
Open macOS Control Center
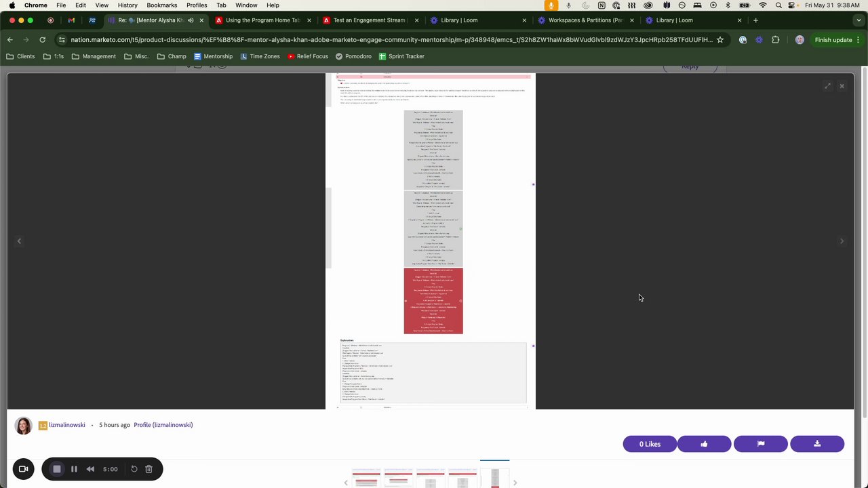click(793, 5)
